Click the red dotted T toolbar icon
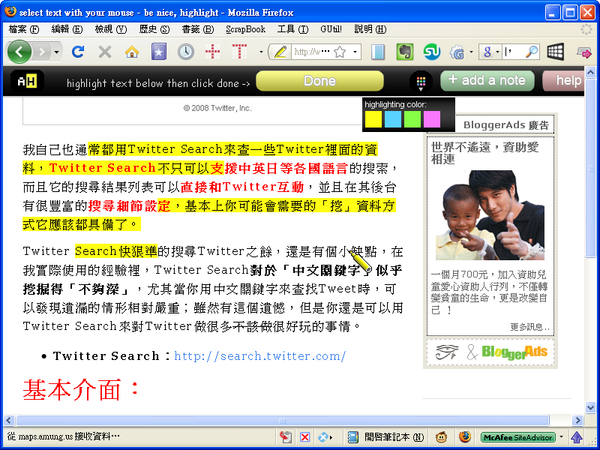This screenshot has height=450, width=600. point(240,52)
